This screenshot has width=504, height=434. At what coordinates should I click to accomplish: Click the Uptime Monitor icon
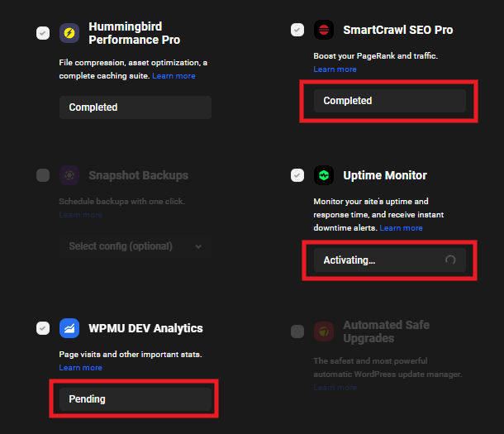point(324,175)
